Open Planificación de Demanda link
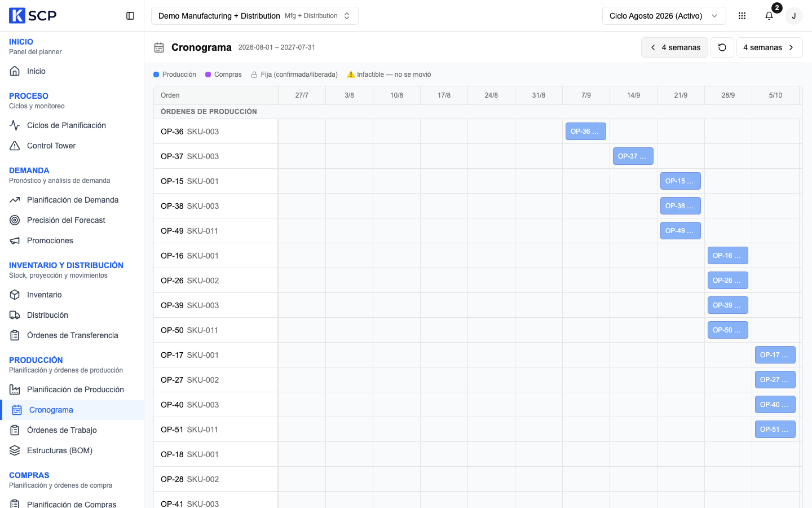The width and height of the screenshot is (812, 508). [72, 200]
